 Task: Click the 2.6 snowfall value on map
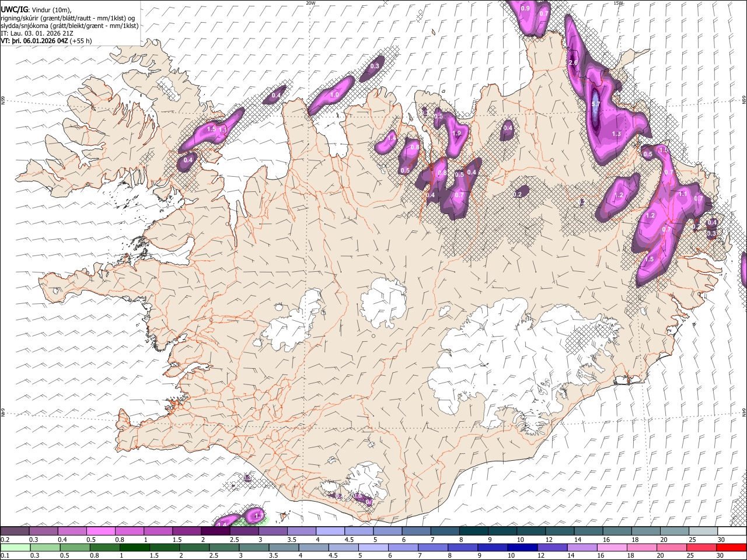573,62
